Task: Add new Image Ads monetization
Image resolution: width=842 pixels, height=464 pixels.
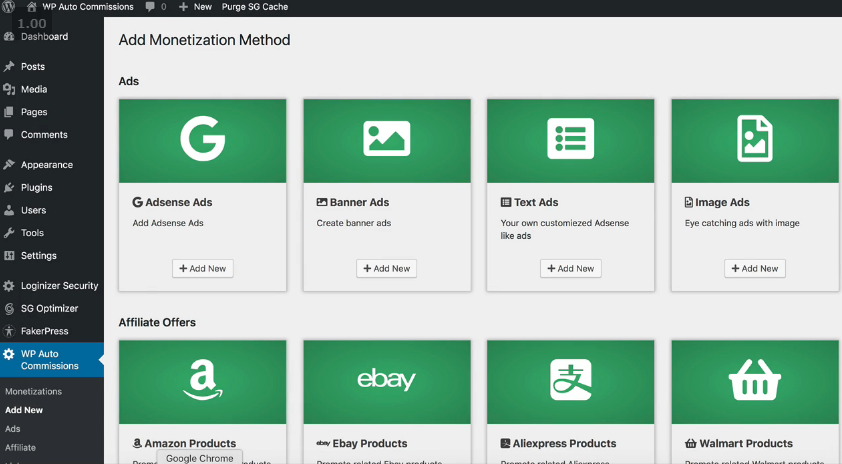Action: click(754, 269)
